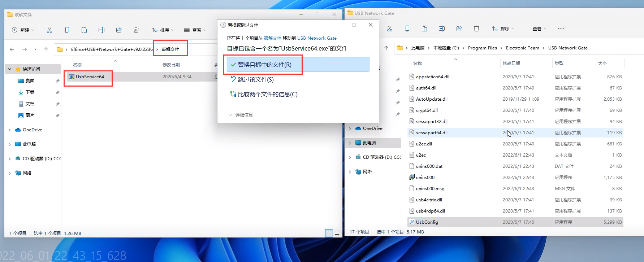Viewport: 644px width, 262px height.
Task: Select sessapart64.dll file
Action: 515,132
